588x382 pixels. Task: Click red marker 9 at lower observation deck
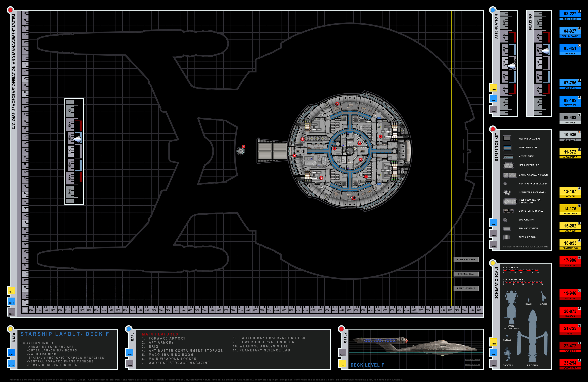pyautogui.click(x=244, y=146)
